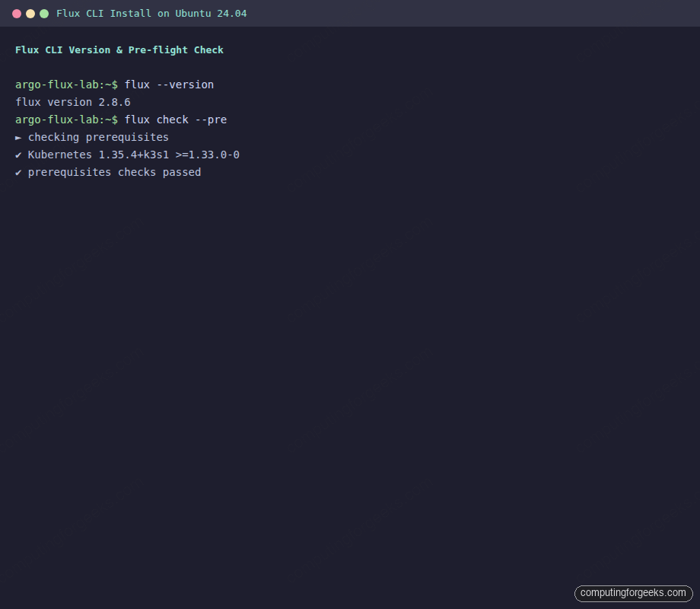Click the yellow minimize window dot
Image resolution: width=700 pixels, height=609 pixels.
[30, 14]
